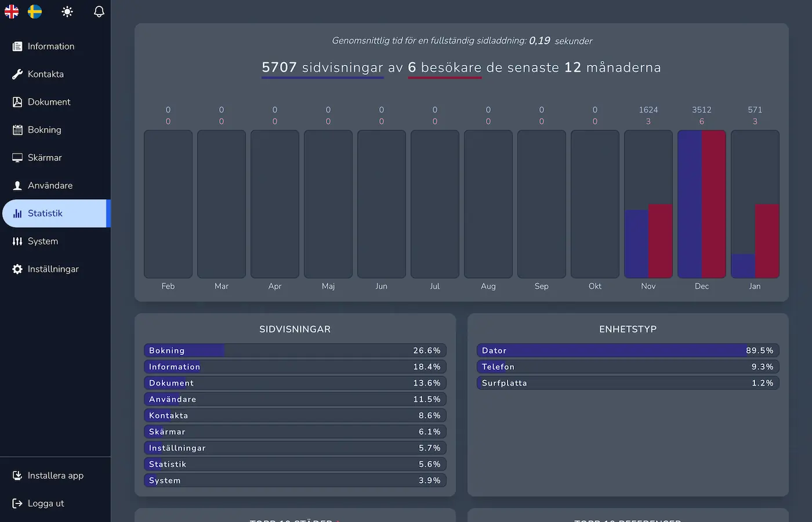812x522 pixels.
Task: Click the Bokning 26.6% progress row
Action: click(295, 350)
